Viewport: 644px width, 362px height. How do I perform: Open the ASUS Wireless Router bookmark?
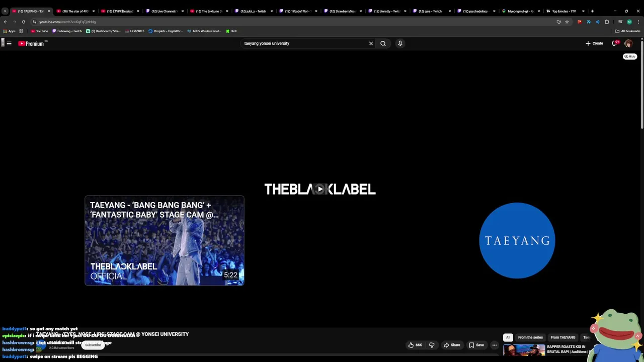[x=204, y=31]
